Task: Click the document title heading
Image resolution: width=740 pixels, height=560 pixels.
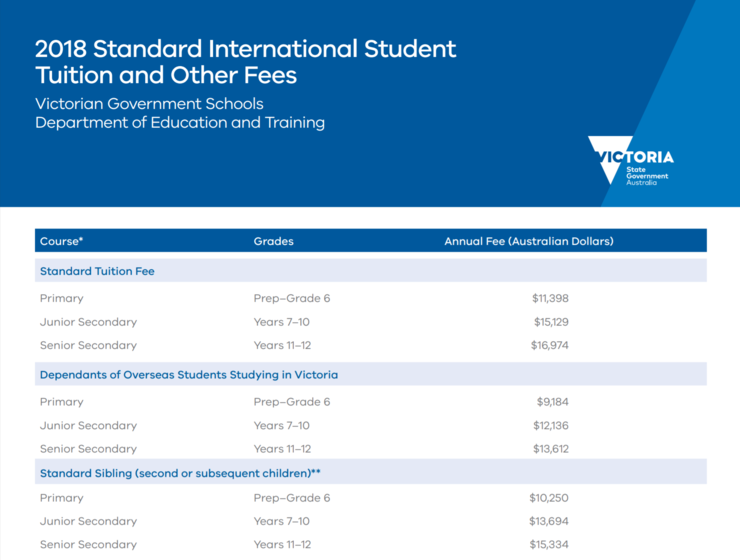Action: (x=245, y=61)
